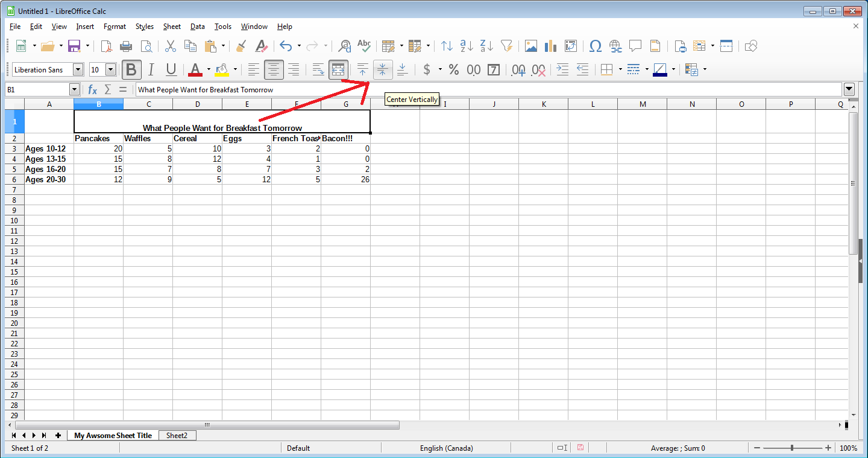Click the Format as Percent icon

click(454, 70)
